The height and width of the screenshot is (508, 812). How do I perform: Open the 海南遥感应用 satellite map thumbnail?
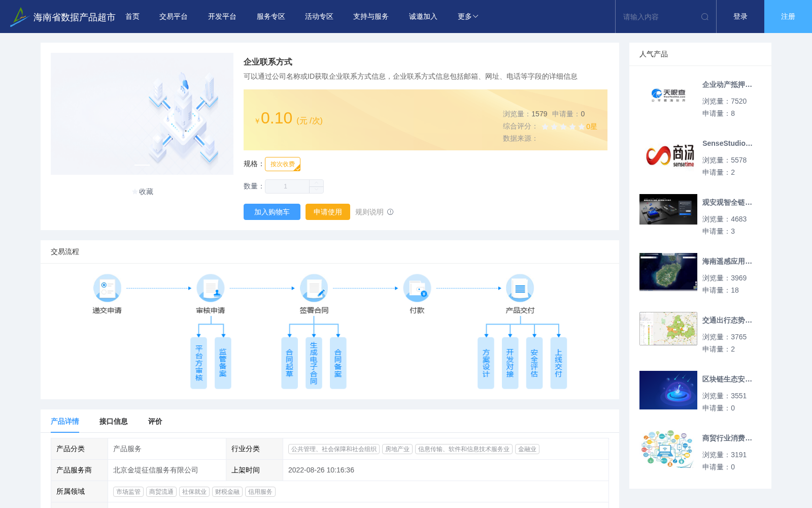pyautogui.click(x=668, y=272)
